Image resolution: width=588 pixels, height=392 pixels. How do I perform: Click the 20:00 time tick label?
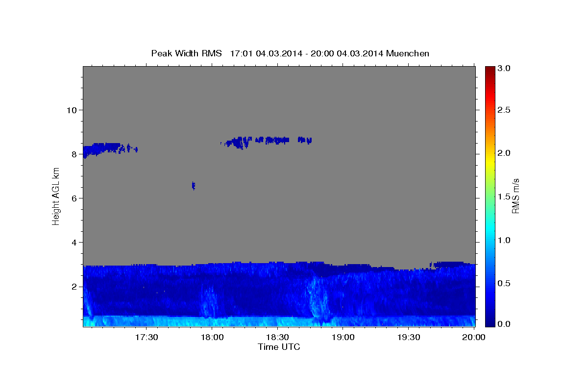point(474,338)
